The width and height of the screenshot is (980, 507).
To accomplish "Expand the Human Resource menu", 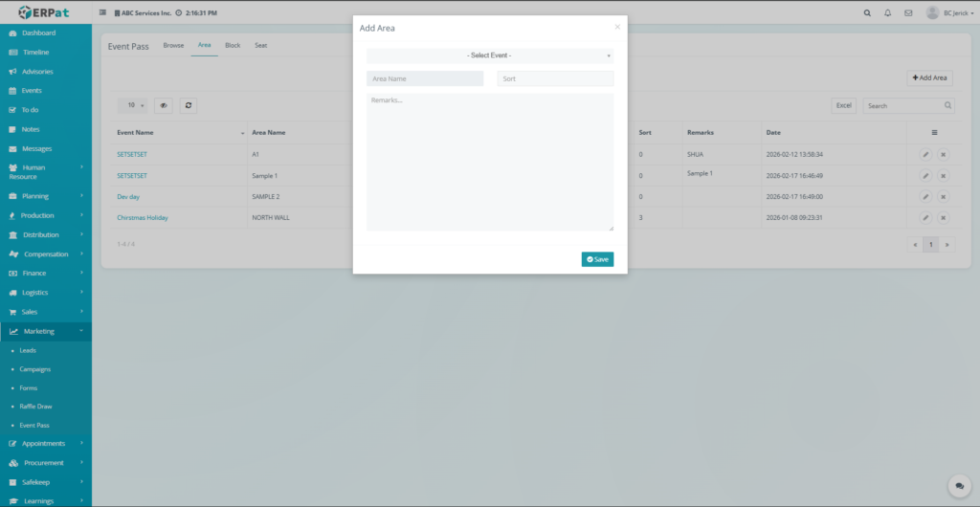I will click(x=46, y=171).
